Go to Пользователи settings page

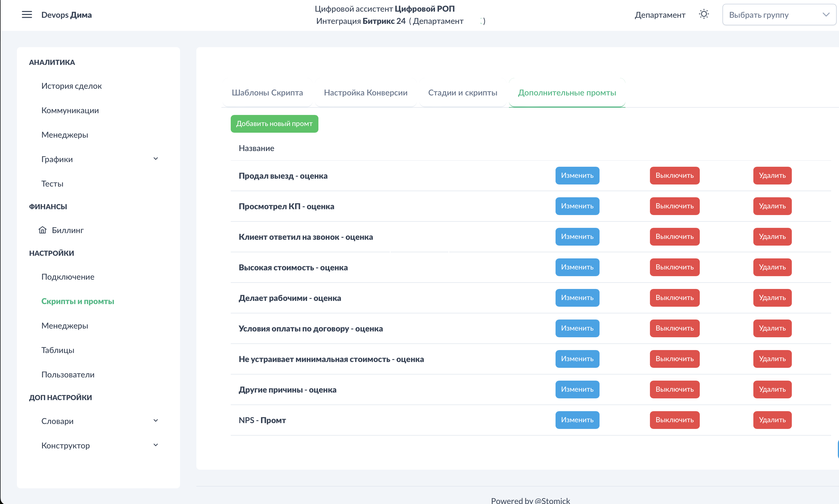pyautogui.click(x=68, y=374)
